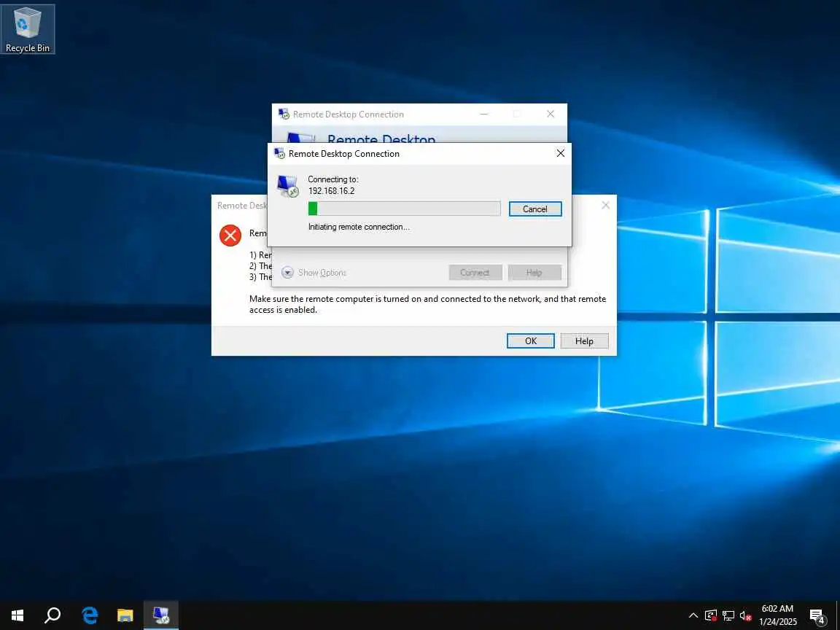The image size is (840, 630).
Task: Click the network status tray icon
Action: (728, 615)
